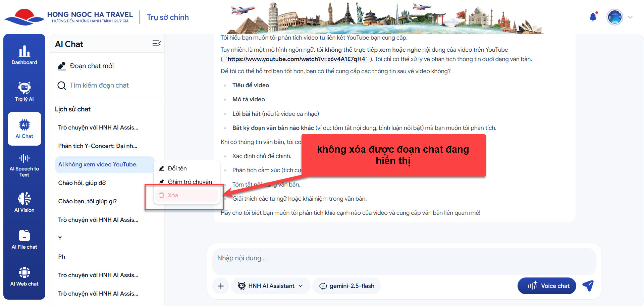
Task: Click the plus attachment button
Action: [221, 286]
